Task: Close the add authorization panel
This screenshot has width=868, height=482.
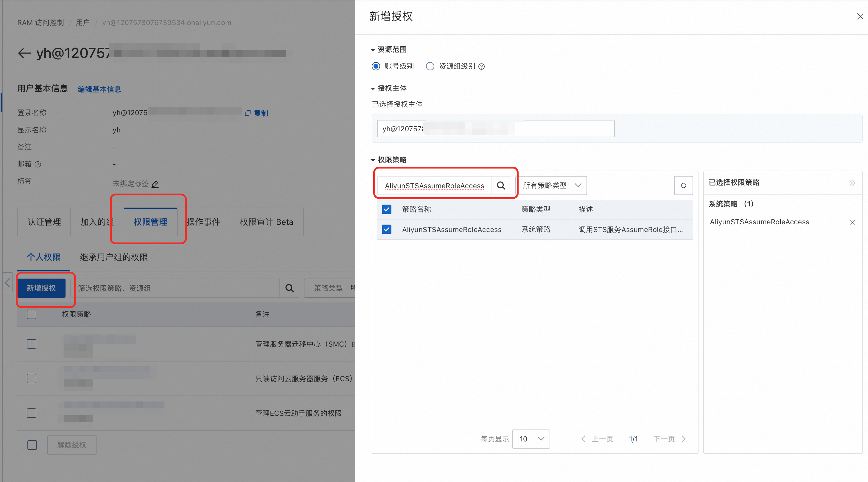Action: (x=860, y=16)
